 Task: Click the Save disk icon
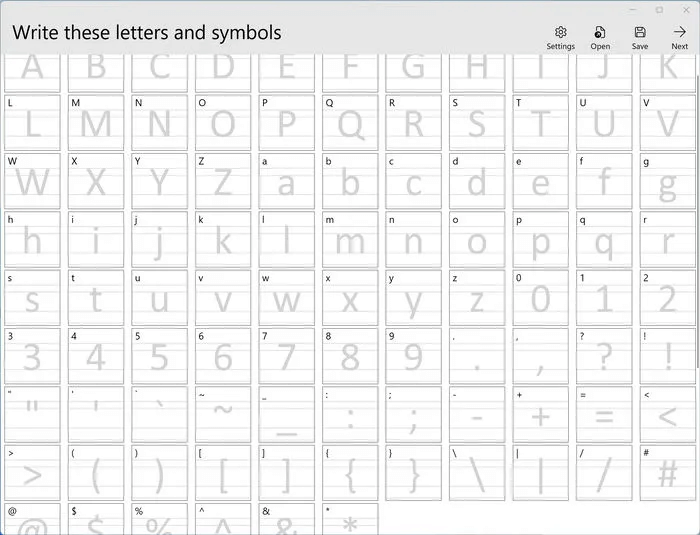point(640,32)
